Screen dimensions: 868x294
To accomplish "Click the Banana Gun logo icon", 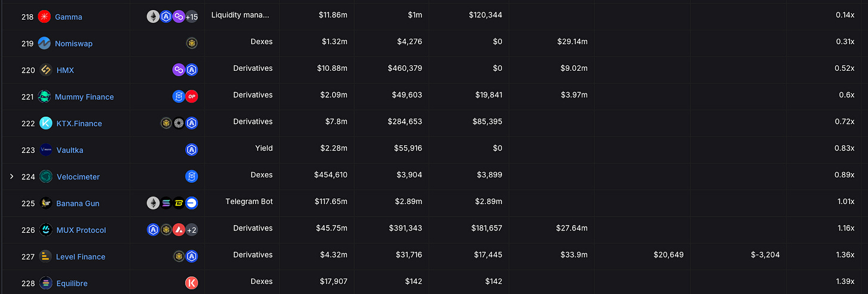I will pyautogui.click(x=46, y=203).
